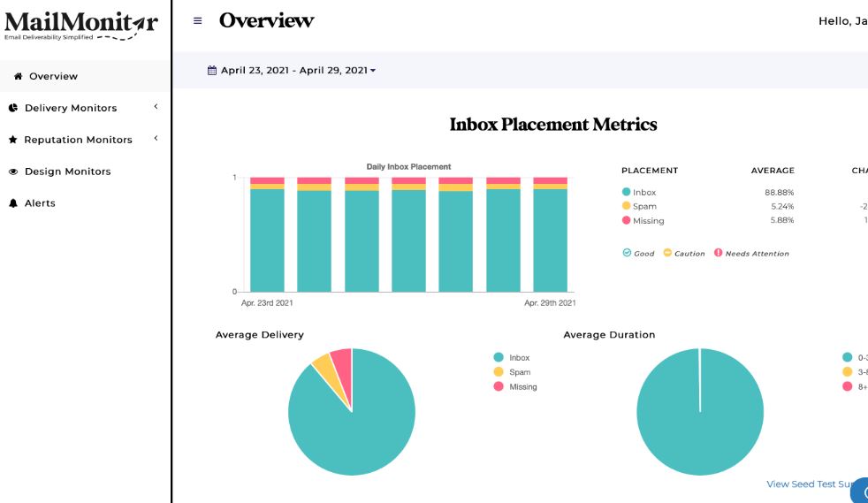This screenshot has height=503, width=868.
Task: Expand the Delivery Monitors chevron
Action: click(x=156, y=106)
